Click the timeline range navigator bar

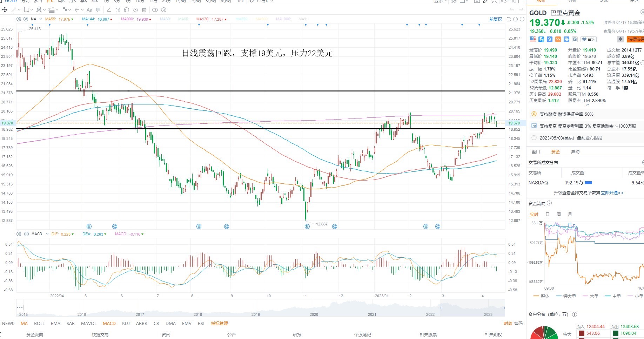coord(261,308)
